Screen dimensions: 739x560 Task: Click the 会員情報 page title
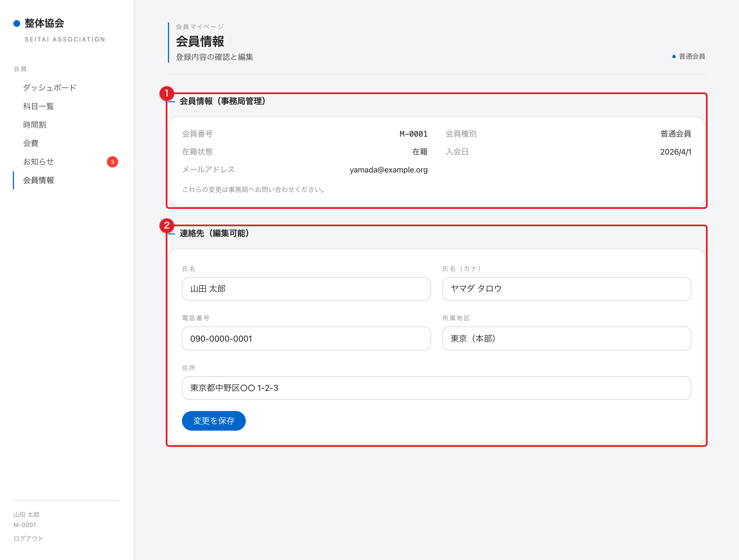pyautogui.click(x=200, y=41)
